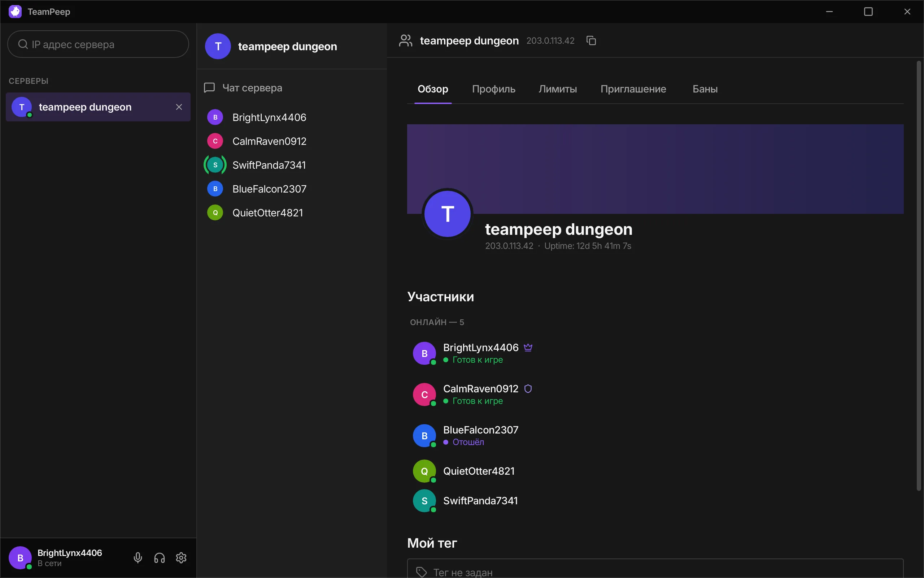Toggle headphones deafen icon

(160, 558)
